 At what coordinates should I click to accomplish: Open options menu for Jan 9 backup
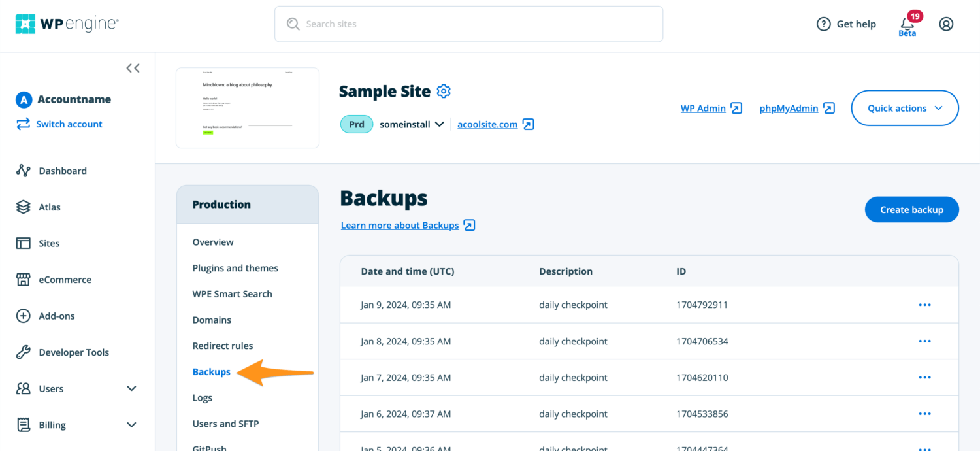point(924,305)
